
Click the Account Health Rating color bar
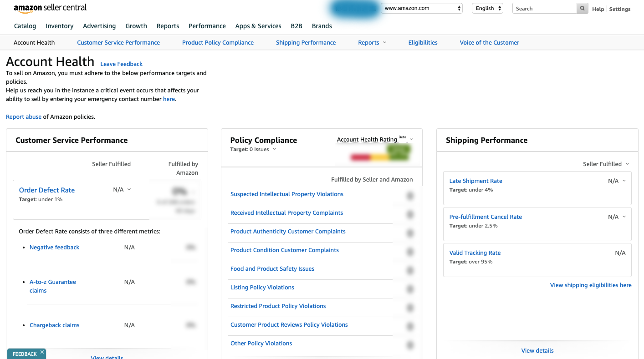[x=380, y=157]
